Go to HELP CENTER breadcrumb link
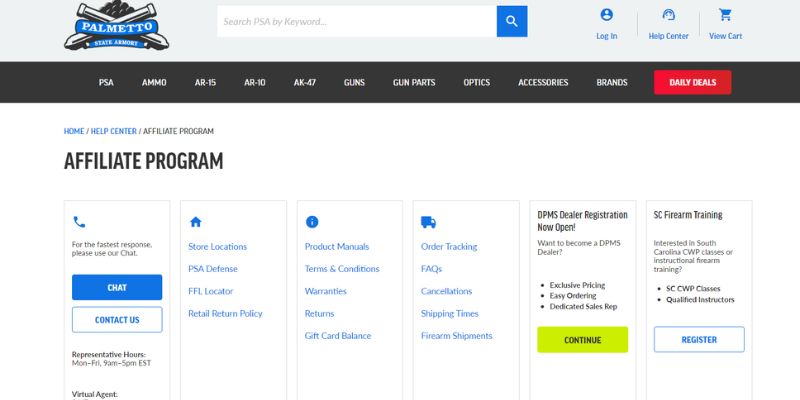The height and width of the screenshot is (400, 800). tap(114, 131)
